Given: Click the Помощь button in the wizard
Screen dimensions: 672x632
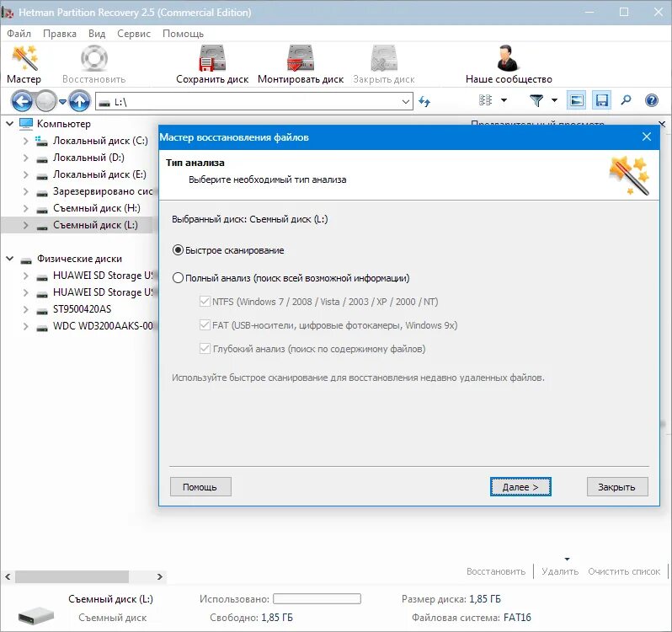Looking at the screenshot, I should click(200, 487).
